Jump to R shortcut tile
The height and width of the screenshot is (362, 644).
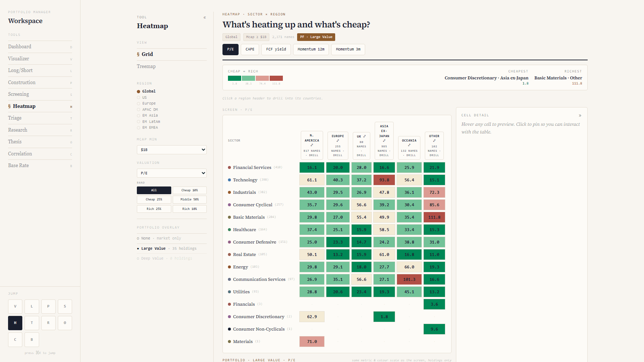[x=48, y=323]
